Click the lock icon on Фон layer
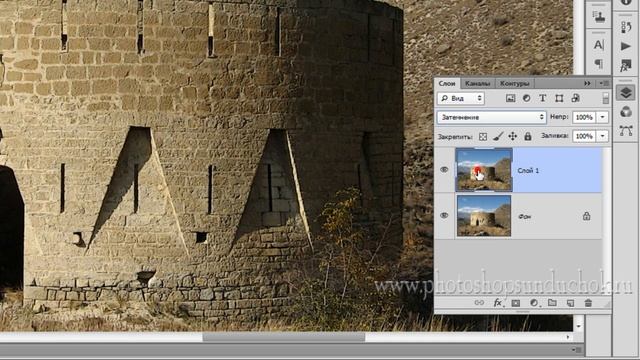 click(587, 216)
